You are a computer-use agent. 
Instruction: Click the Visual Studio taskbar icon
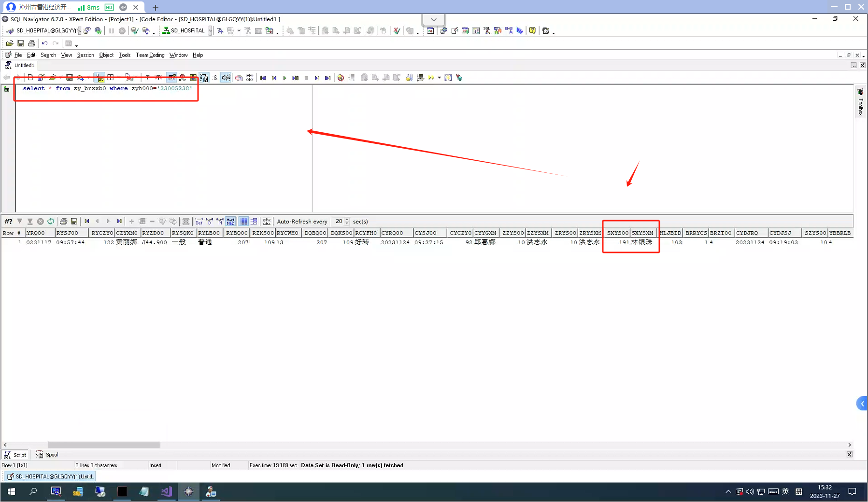tap(167, 492)
